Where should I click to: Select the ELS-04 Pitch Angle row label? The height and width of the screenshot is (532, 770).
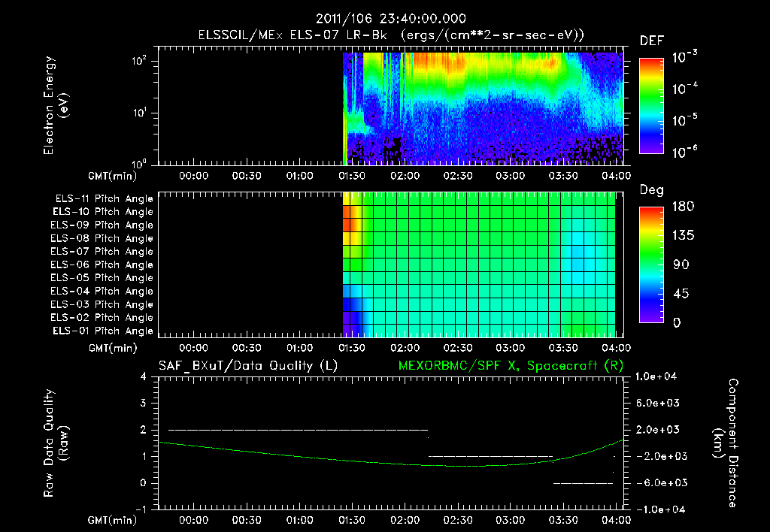pos(102,292)
